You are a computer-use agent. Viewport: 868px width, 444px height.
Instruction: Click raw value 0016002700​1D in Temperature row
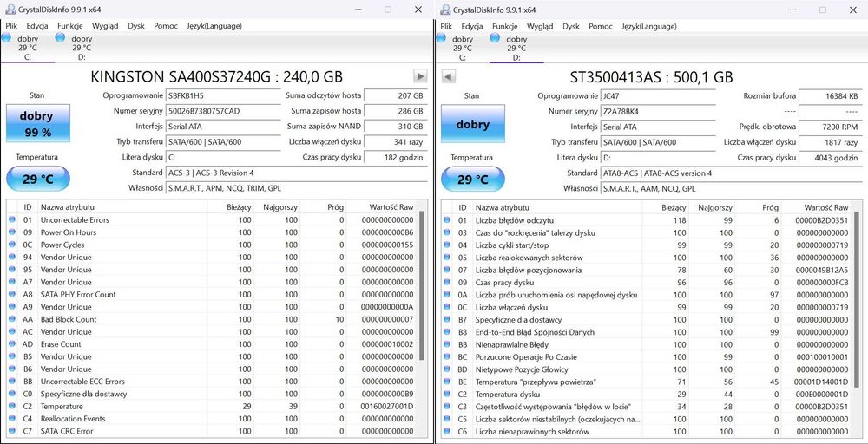coord(387,407)
